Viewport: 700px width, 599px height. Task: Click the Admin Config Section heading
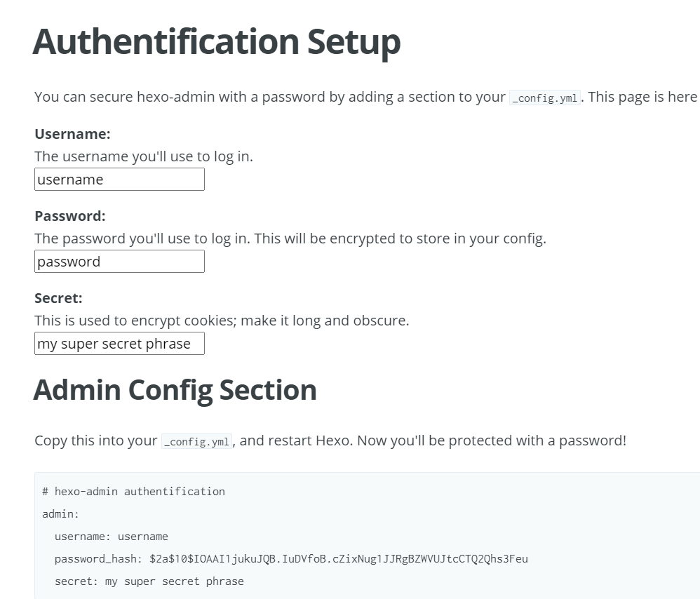[175, 390]
